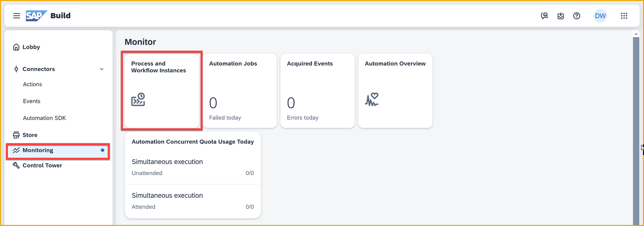Click the "Monitor" page heading
This screenshot has height=226, width=644.
pyautogui.click(x=140, y=42)
